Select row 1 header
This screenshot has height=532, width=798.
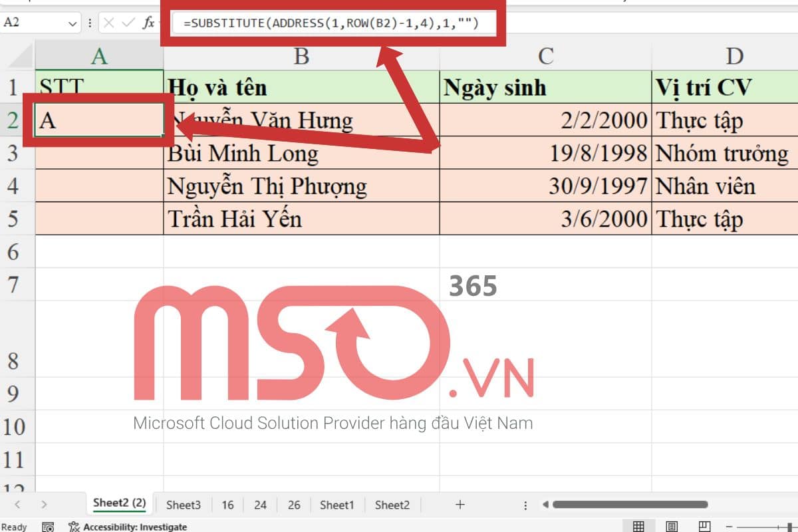(17, 87)
